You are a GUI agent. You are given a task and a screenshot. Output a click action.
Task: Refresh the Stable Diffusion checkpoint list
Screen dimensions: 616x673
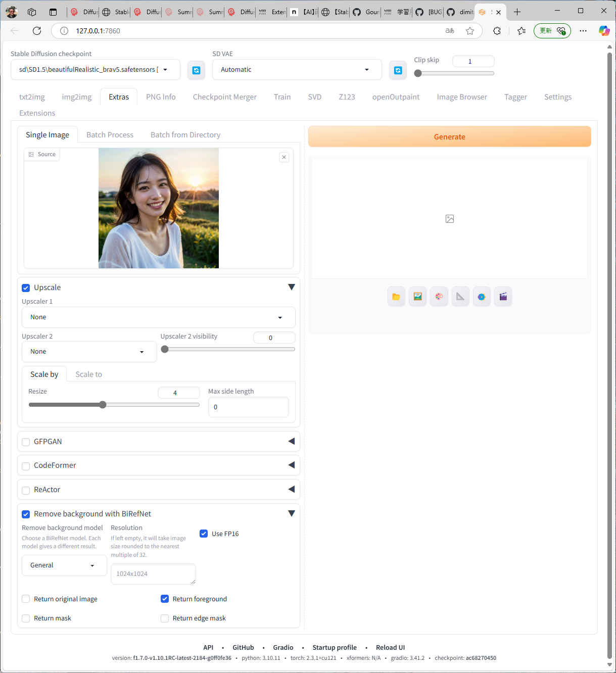click(196, 70)
